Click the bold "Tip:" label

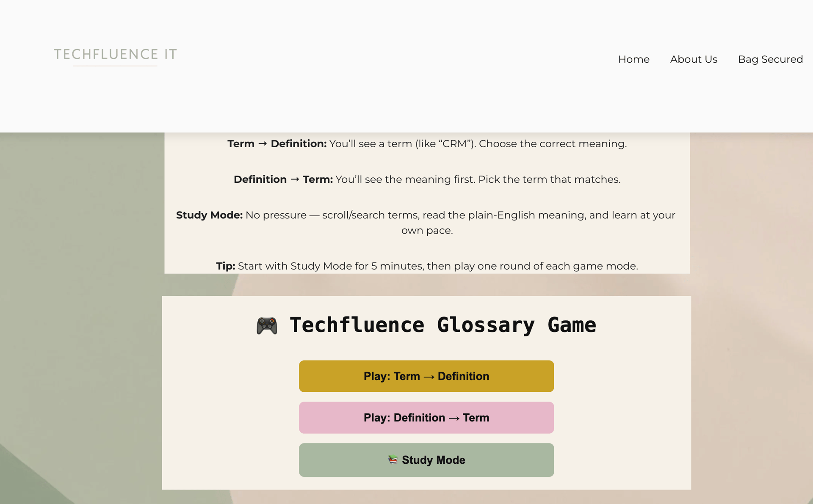point(225,266)
